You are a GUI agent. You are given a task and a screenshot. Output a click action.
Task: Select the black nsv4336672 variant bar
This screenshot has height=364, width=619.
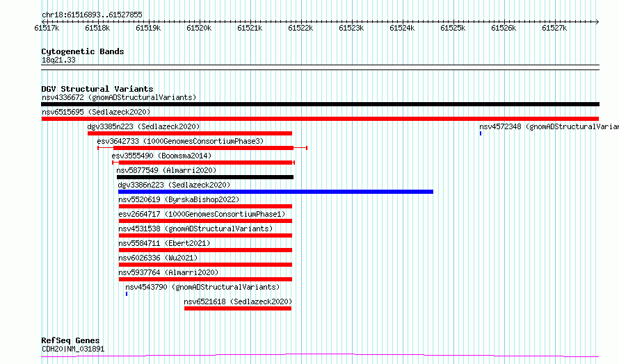point(320,104)
